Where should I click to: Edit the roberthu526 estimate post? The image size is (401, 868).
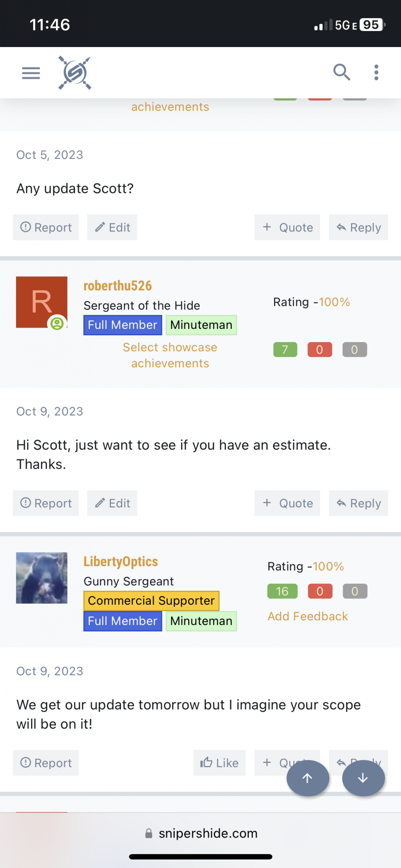(112, 503)
